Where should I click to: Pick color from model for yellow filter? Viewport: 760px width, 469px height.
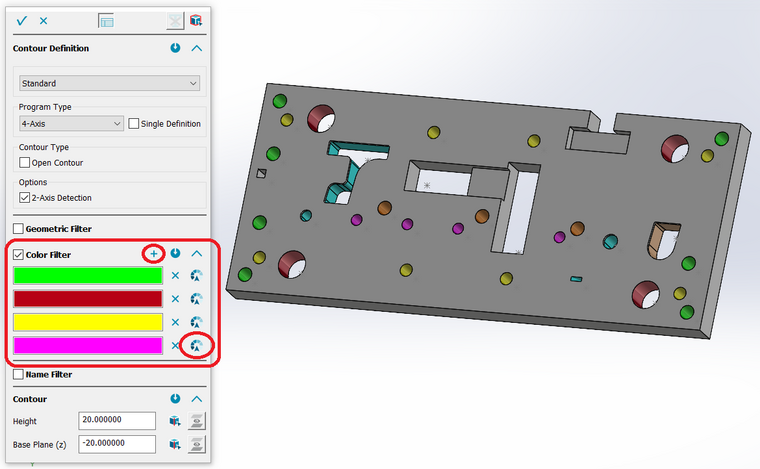(196, 323)
